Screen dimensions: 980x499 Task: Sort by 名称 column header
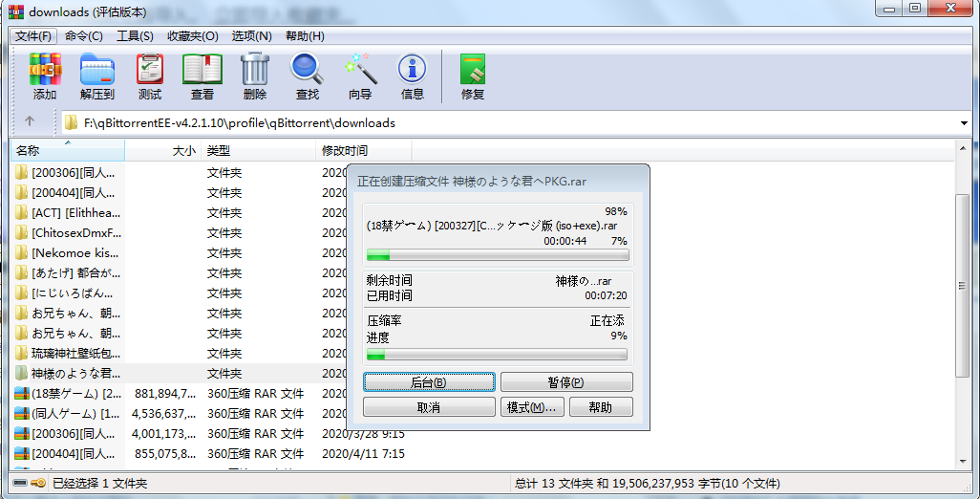pyautogui.click(x=68, y=151)
